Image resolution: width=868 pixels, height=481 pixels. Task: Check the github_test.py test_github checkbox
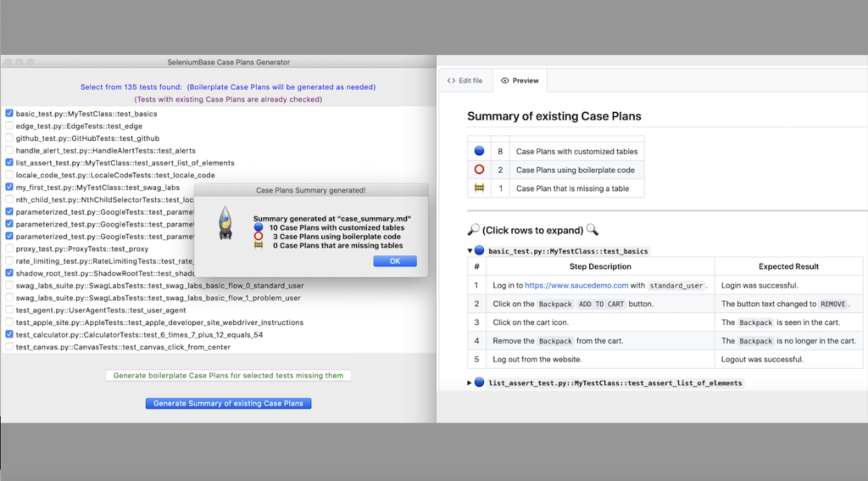click(9, 138)
